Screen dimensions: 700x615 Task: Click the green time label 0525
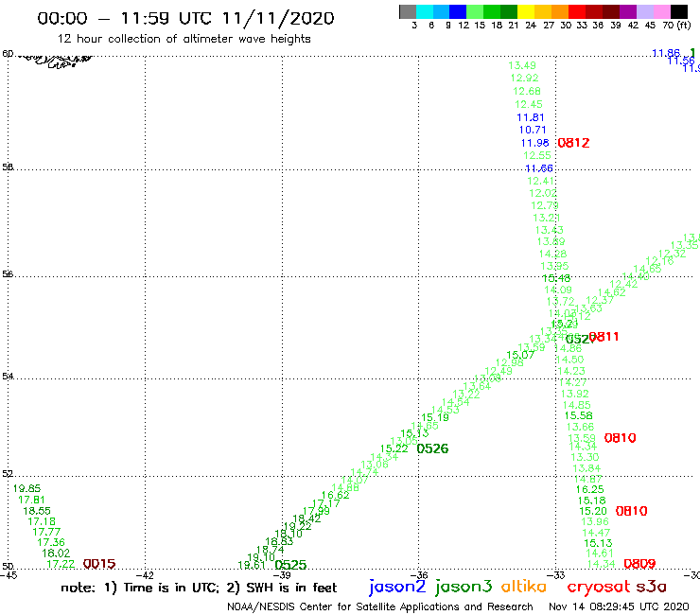point(290,565)
